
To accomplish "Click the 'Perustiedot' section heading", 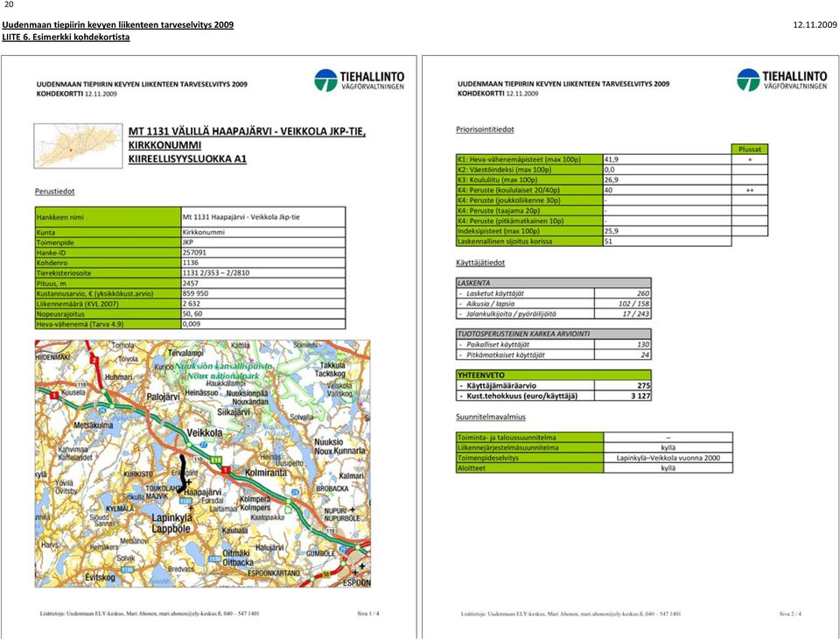I will tap(54, 192).
